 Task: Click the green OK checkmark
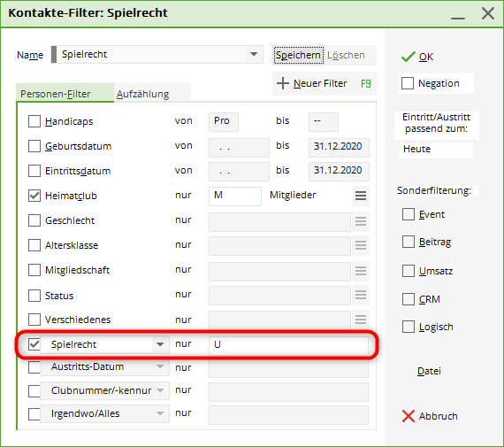tap(409, 57)
